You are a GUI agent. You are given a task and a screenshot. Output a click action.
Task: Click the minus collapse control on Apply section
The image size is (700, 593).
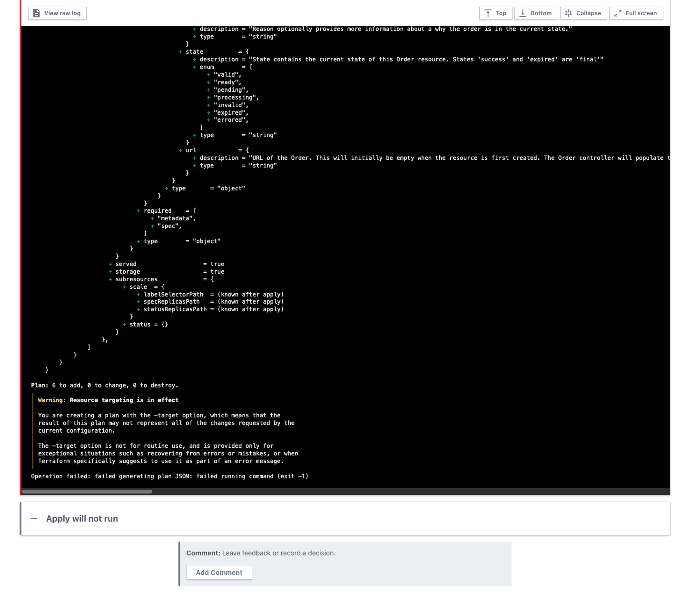pyautogui.click(x=34, y=518)
